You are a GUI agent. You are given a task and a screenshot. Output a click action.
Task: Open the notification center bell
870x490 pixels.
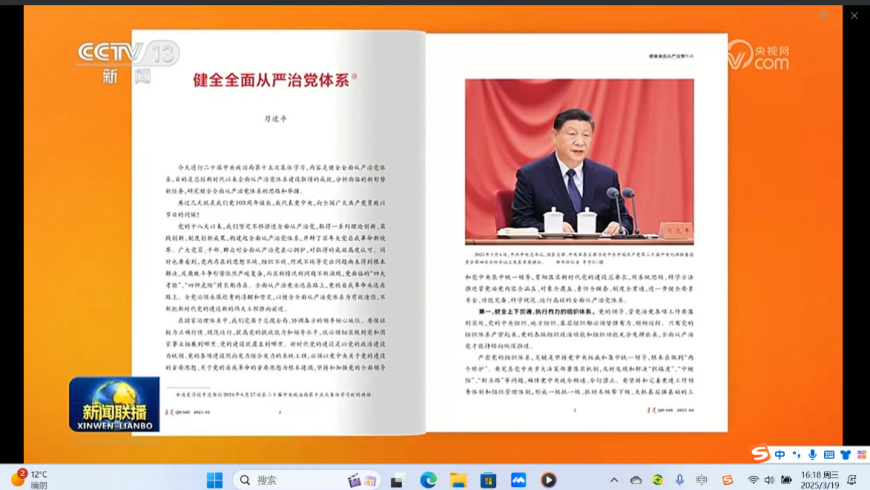[853, 481]
